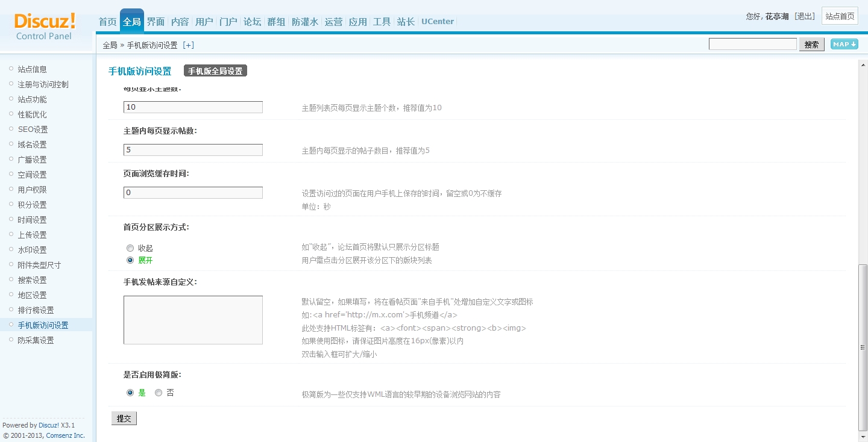
Task: Click the 搜索 button
Action: click(812, 45)
